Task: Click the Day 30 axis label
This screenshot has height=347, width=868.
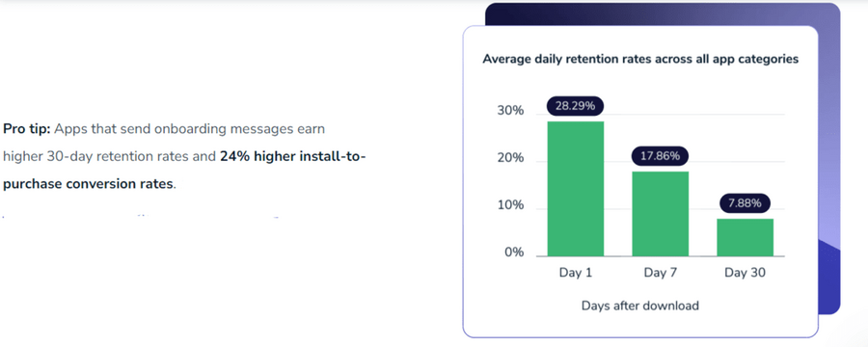Action: tap(746, 273)
